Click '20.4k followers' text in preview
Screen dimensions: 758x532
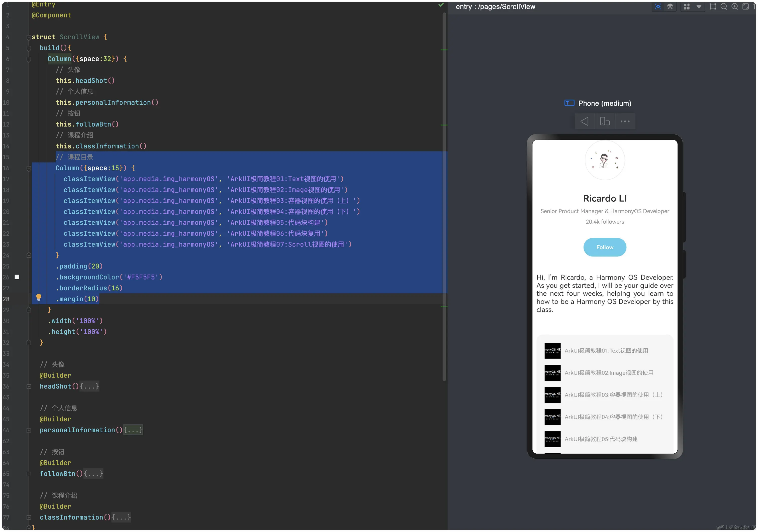[605, 222]
